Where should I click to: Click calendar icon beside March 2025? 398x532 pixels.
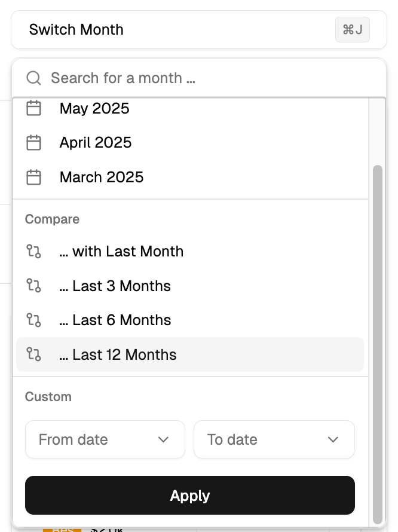click(34, 178)
